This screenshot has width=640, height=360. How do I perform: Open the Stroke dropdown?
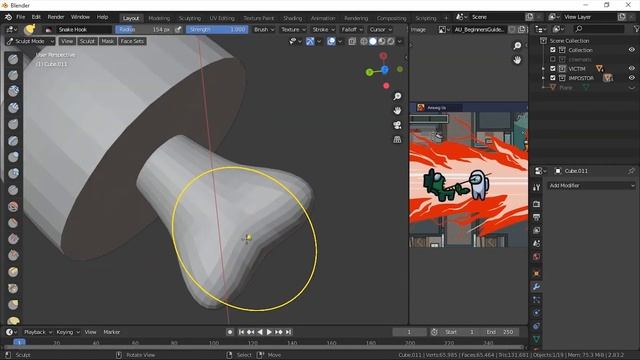(323, 29)
